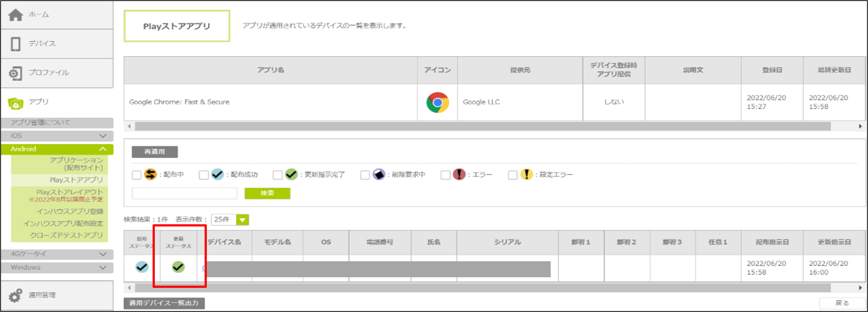This screenshot has height=312, width=868.
Task: Enable the 配布中 status filter checkbox
Action: point(137,175)
